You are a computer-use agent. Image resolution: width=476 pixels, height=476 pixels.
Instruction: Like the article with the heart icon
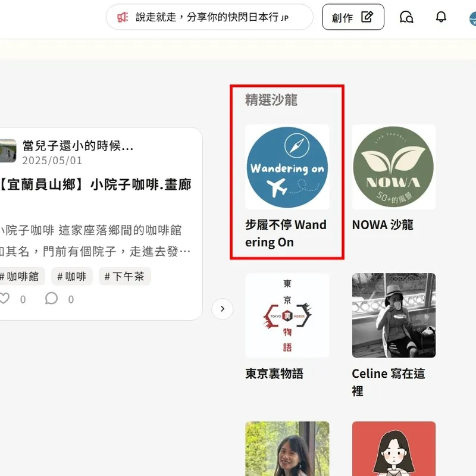pos(5,299)
